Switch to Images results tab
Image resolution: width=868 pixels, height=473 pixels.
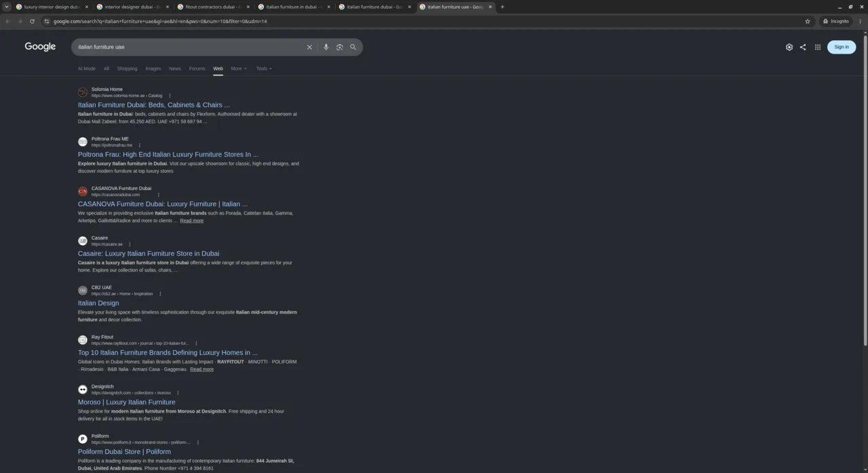[x=153, y=69]
